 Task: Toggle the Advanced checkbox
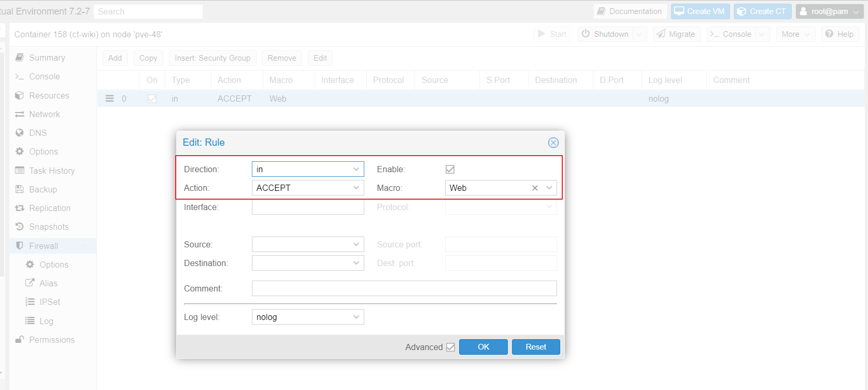(450, 347)
